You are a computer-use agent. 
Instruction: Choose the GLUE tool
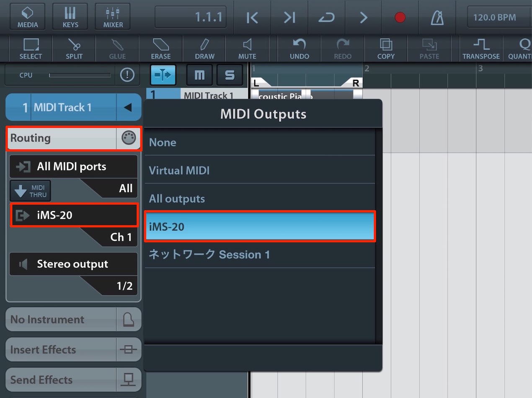[117, 49]
